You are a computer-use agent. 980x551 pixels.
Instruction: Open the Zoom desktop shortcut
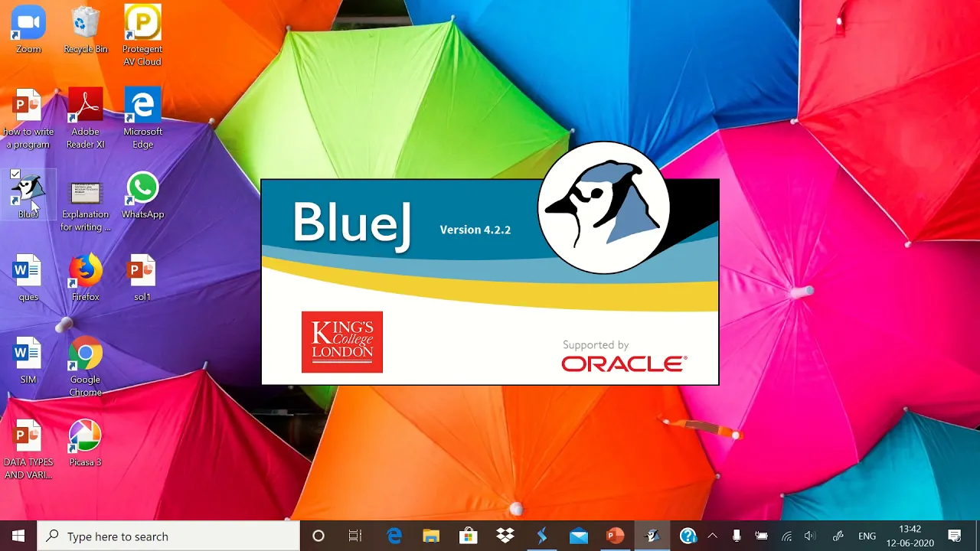click(x=28, y=29)
